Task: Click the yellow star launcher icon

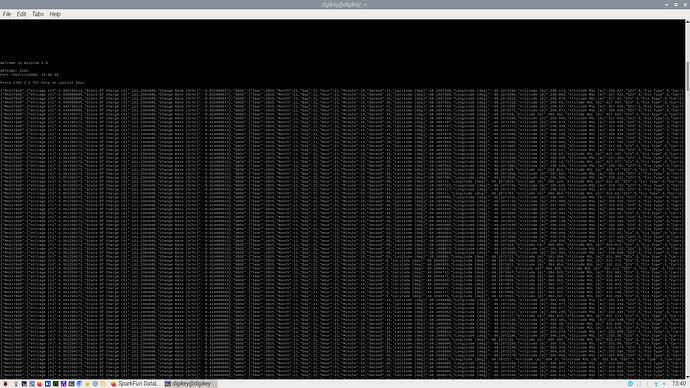Action: click(87, 384)
